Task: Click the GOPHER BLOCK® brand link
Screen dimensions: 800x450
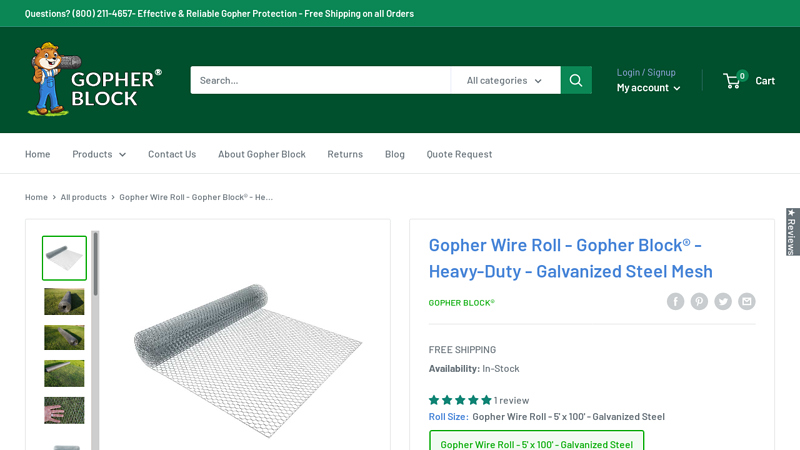Action: pos(462,303)
